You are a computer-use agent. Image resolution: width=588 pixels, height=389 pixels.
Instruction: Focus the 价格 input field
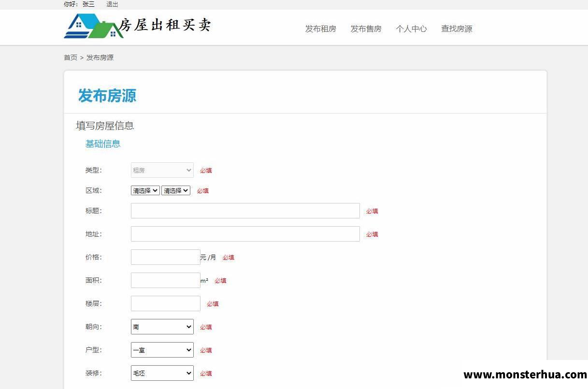pos(166,257)
